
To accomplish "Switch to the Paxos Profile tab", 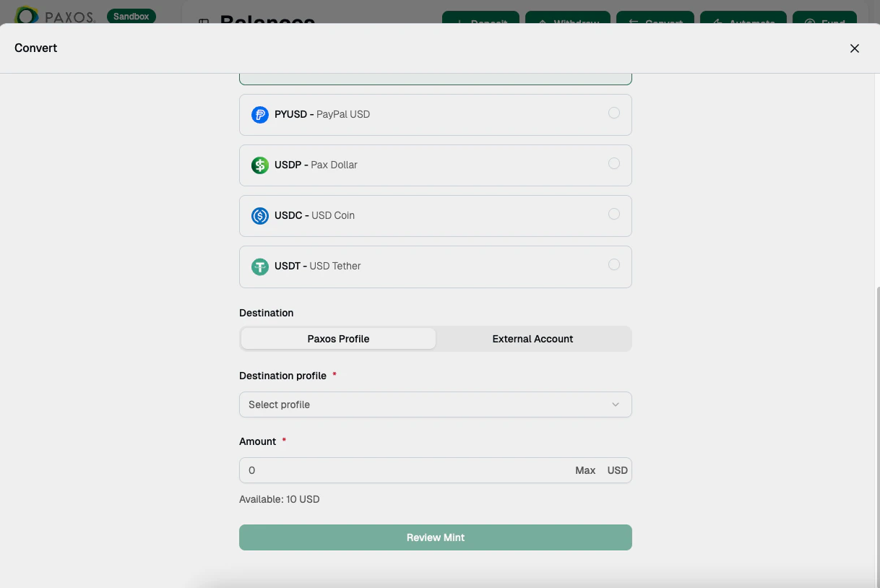I will click(x=338, y=338).
